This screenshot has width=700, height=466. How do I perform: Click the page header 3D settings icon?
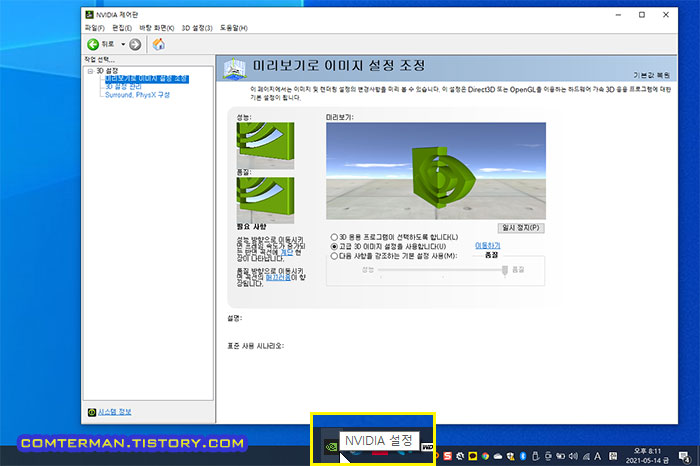(235, 68)
